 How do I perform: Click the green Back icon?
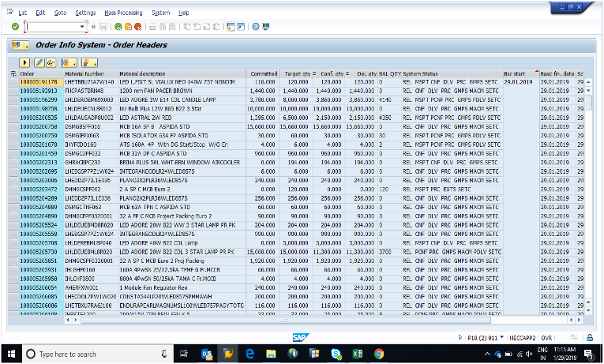pyautogui.click(x=118, y=27)
